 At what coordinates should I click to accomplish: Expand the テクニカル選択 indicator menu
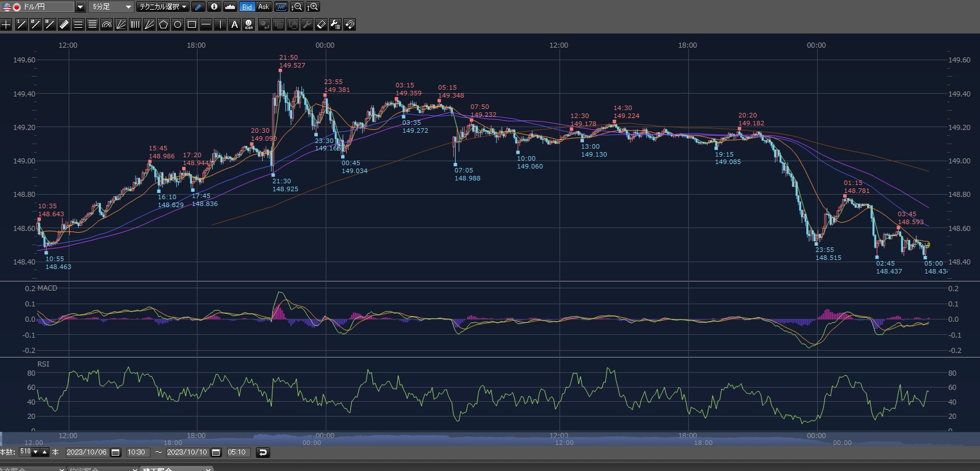pyautogui.click(x=163, y=7)
